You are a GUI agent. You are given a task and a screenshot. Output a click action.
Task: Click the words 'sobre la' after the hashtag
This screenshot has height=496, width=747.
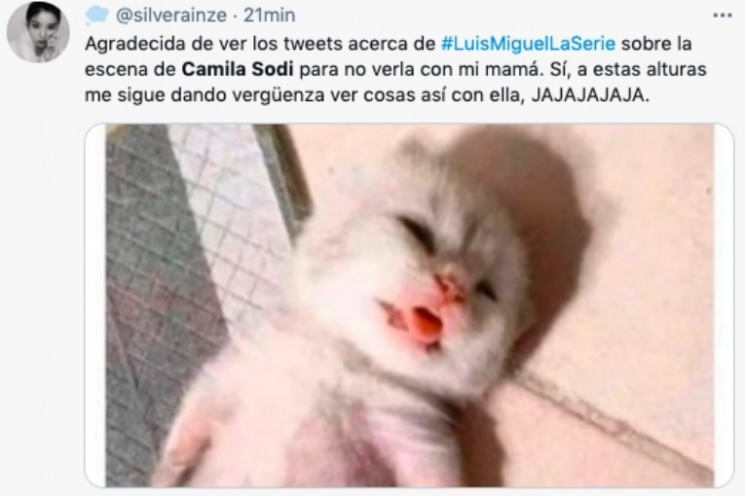pyautogui.click(x=656, y=43)
